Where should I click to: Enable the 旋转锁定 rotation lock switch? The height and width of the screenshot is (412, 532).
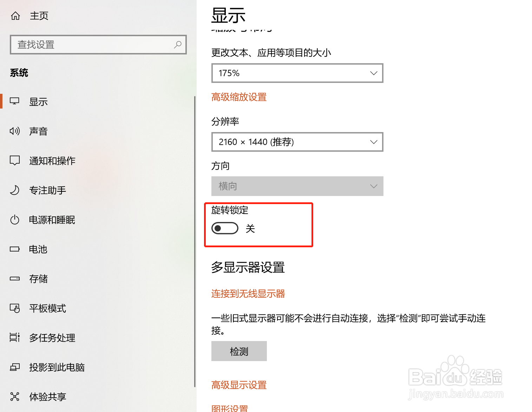[x=224, y=228]
